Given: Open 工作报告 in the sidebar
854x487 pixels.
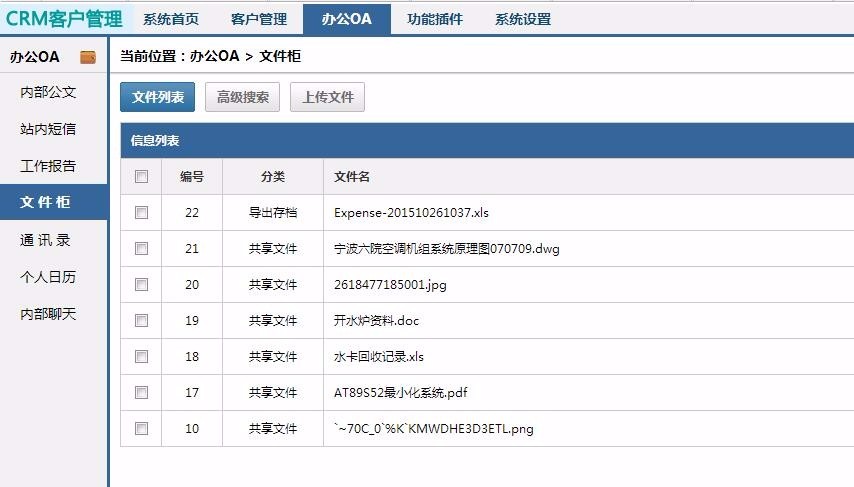Looking at the screenshot, I should (x=48, y=166).
